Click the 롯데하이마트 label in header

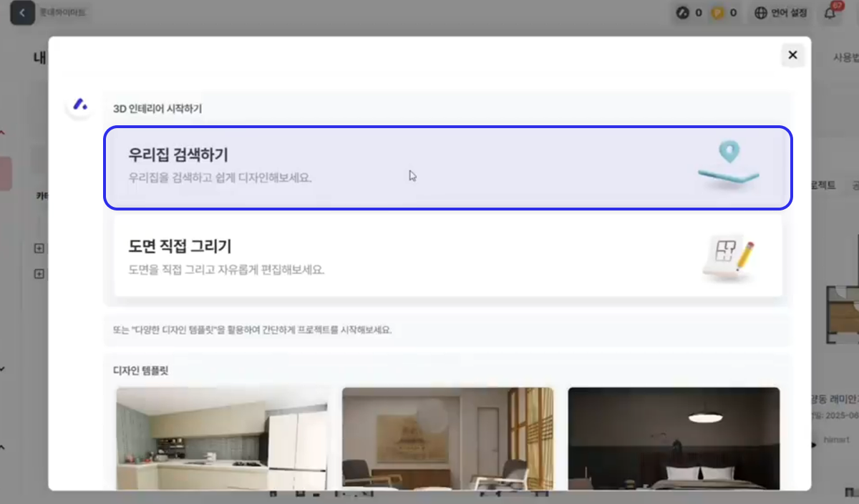(63, 13)
